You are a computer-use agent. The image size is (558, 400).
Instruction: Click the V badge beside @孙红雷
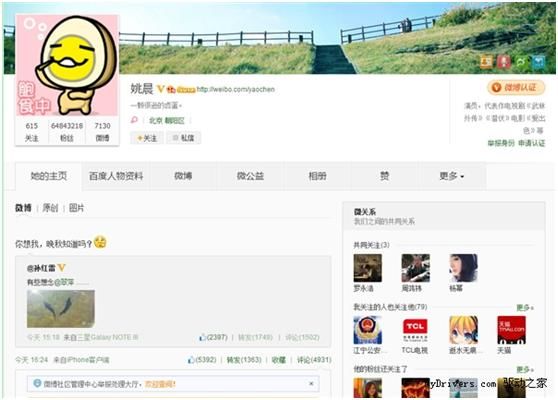coord(62,268)
